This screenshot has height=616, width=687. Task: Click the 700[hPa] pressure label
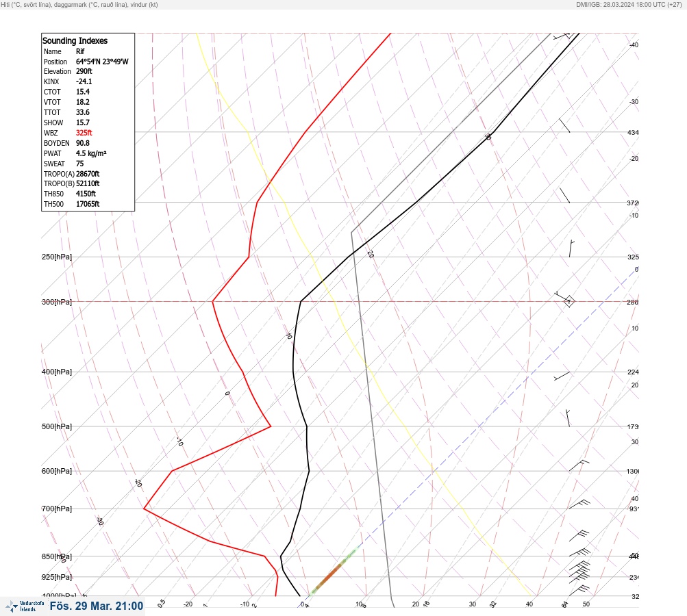57,509
